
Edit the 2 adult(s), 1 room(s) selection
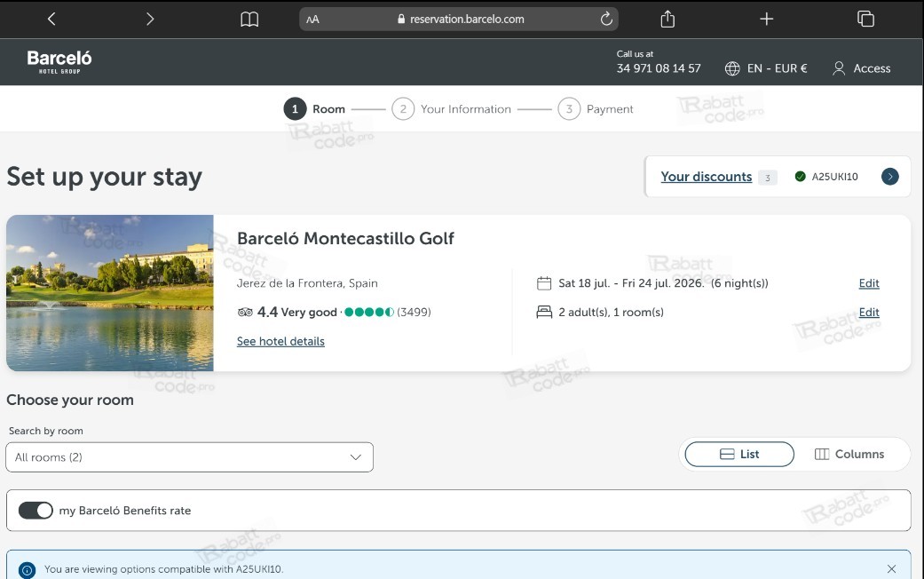point(869,312)
